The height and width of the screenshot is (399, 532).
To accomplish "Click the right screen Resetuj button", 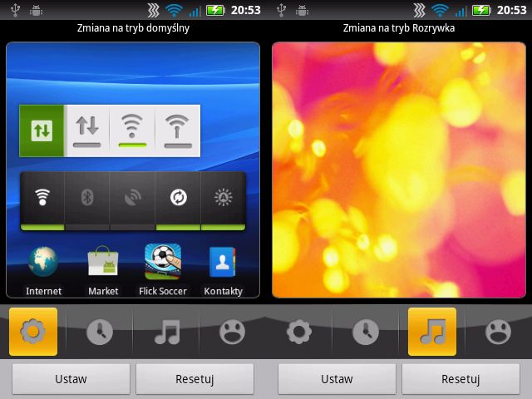I will click(461, 379).
